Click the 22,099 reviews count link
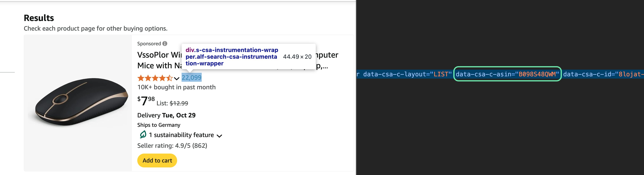Viewport: 644px width, 175px height. click(191, 77)
